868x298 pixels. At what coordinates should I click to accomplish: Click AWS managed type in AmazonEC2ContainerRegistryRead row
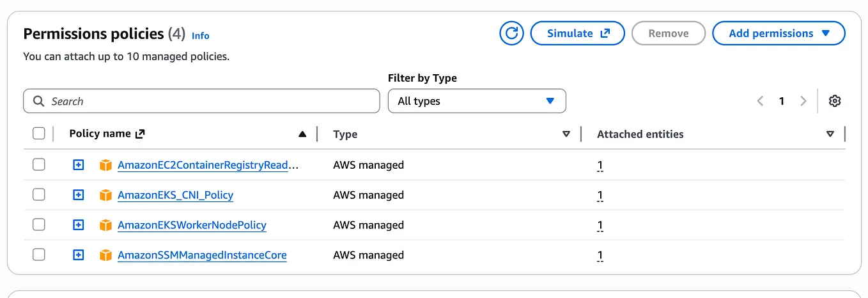[x=369, y=165]
